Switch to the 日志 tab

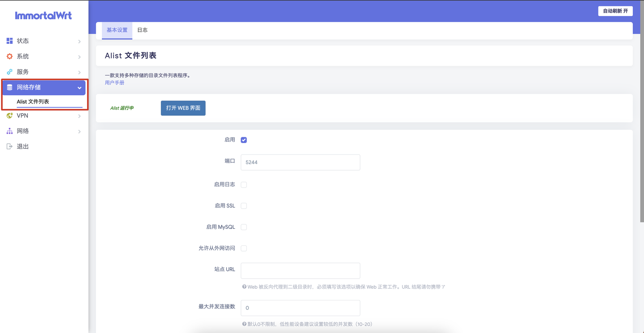pos(142,30)
